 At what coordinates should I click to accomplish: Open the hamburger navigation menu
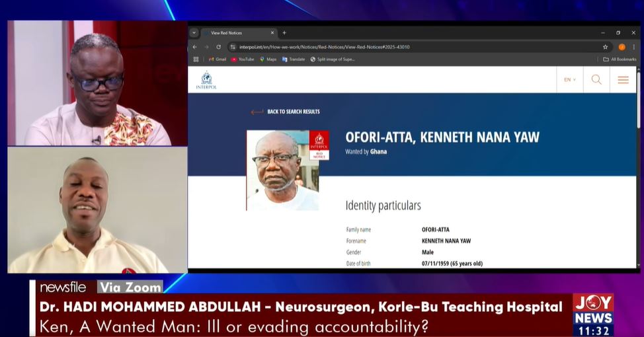pyautogui.click(x=623, y=80)
